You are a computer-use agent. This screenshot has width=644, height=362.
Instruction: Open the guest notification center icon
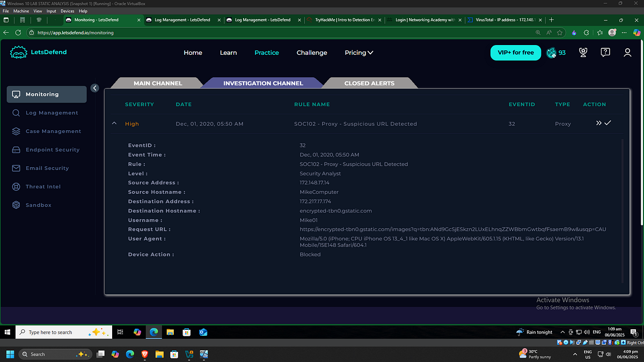tap(633, 332)
